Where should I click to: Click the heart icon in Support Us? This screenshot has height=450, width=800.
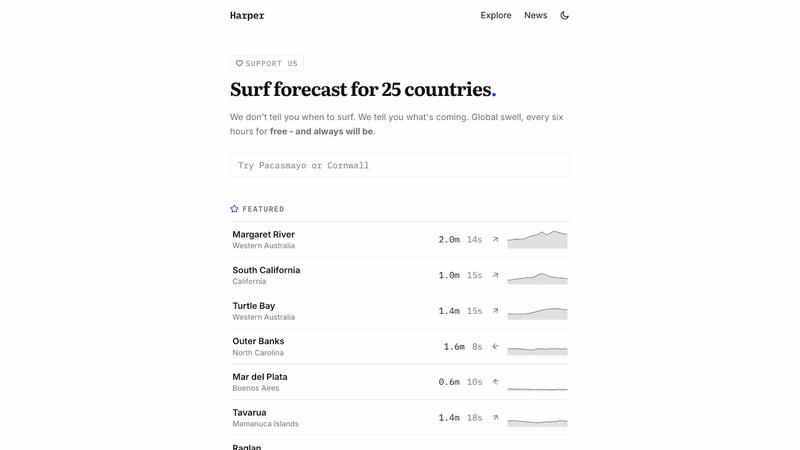tap(239, 63)
